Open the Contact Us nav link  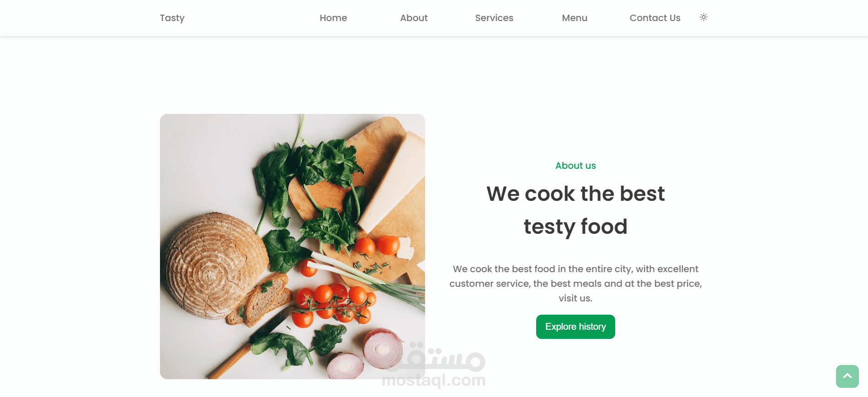(x=655, y=18)
